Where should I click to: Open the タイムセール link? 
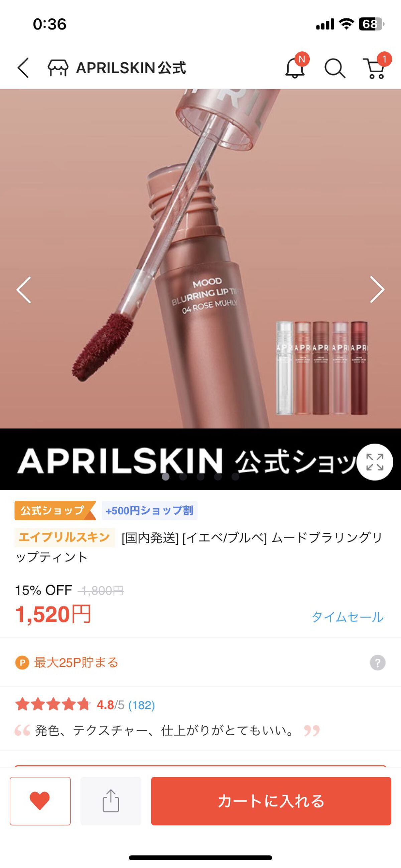click(x=348, y=617)
